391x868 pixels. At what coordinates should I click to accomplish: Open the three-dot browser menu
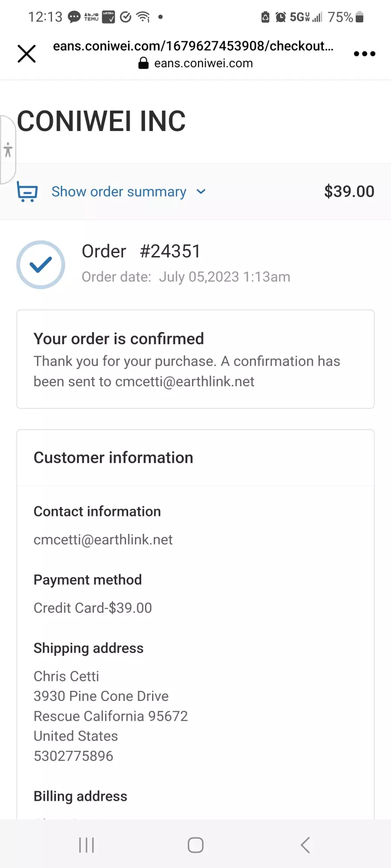[364, 54]
